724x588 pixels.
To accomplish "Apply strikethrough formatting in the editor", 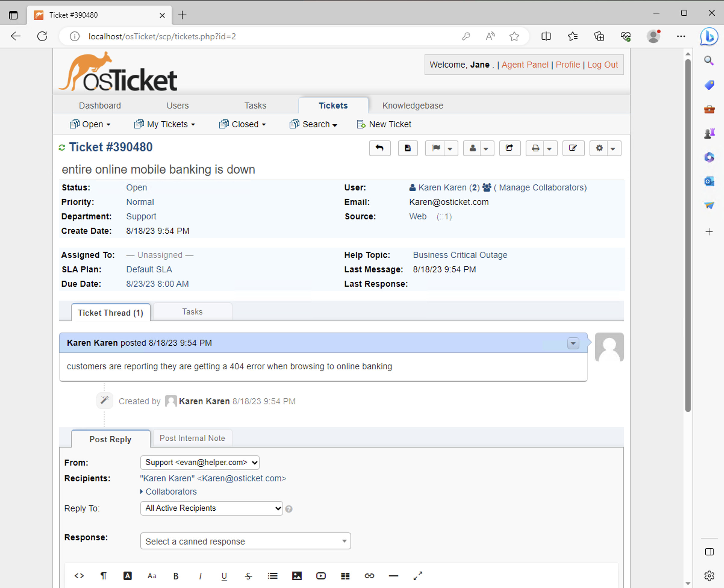I will 248,575.
